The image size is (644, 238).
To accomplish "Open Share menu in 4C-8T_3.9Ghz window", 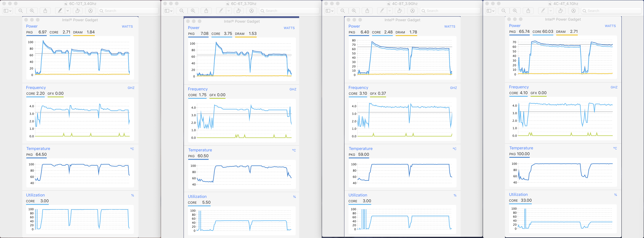I will 367,11.
